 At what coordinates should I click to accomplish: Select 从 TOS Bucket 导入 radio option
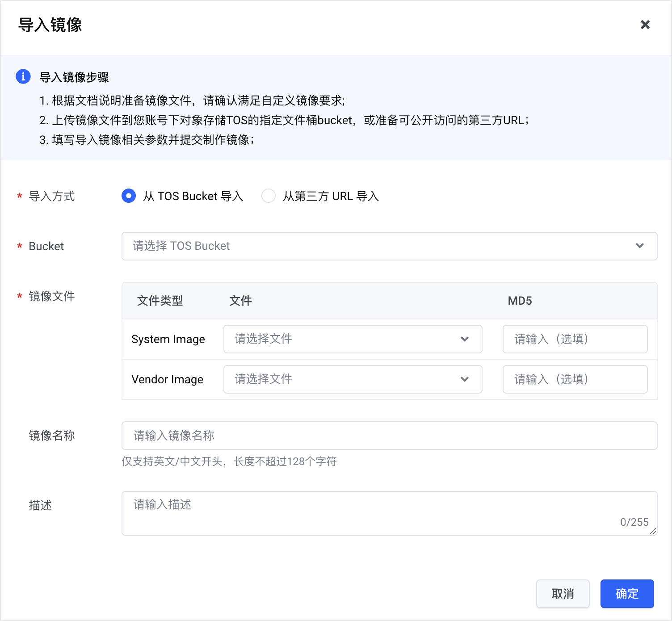tap(129, 196)
